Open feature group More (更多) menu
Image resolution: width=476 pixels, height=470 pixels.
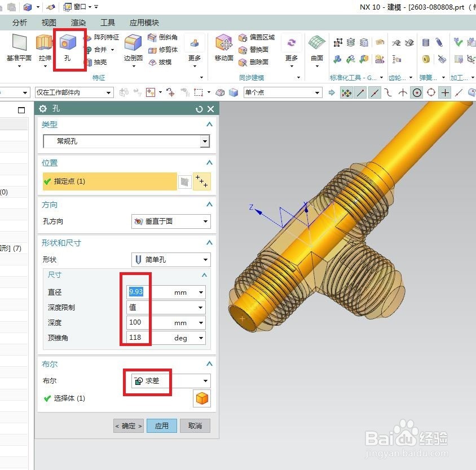pyautogui.click(x=195, y=50)
